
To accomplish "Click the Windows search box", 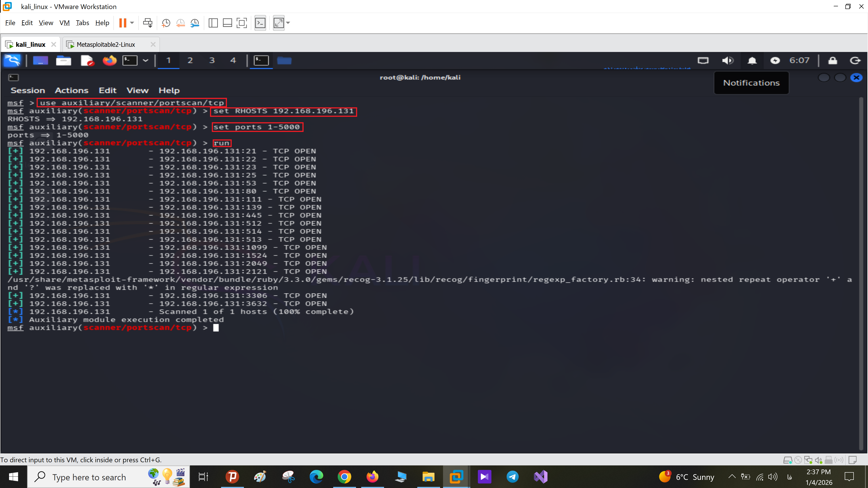I will tap(89, 477).
